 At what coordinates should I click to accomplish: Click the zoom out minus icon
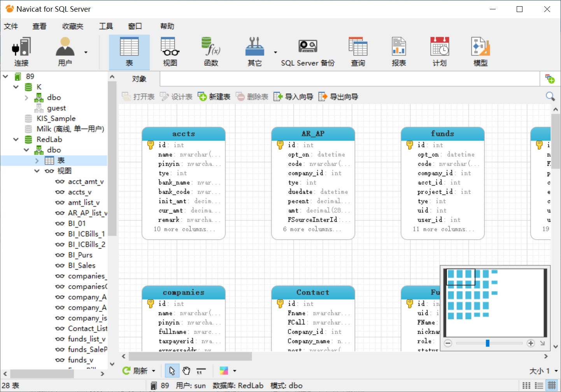pos(448,343)
